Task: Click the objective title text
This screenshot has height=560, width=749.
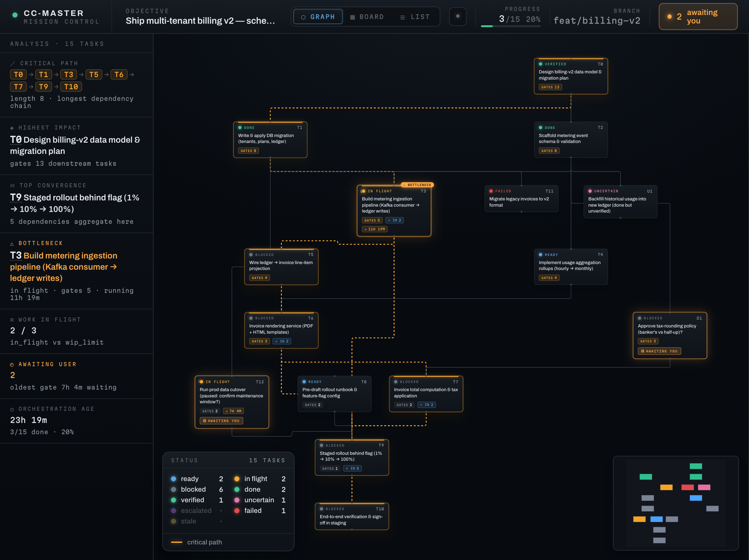Action: [x=200, y=21]
